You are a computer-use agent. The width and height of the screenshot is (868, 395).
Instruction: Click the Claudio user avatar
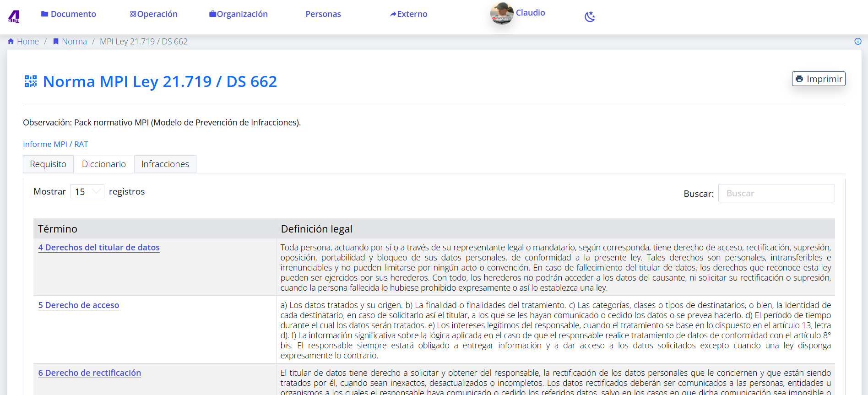click(502, 13)
